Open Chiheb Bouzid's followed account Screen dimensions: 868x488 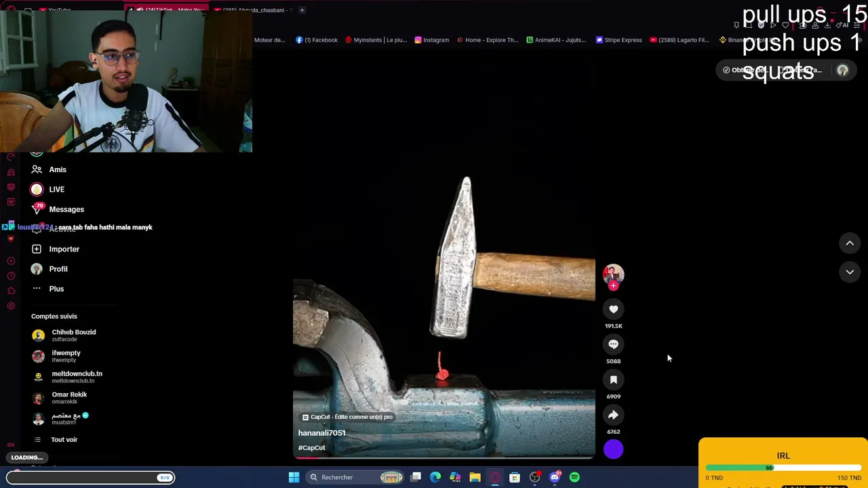tap(64, 335)
